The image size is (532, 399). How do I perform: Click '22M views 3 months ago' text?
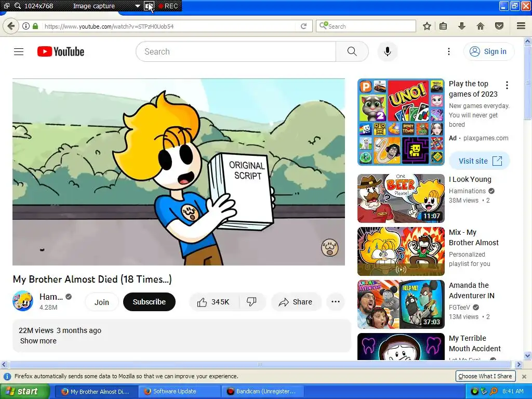tap(60, 330)
